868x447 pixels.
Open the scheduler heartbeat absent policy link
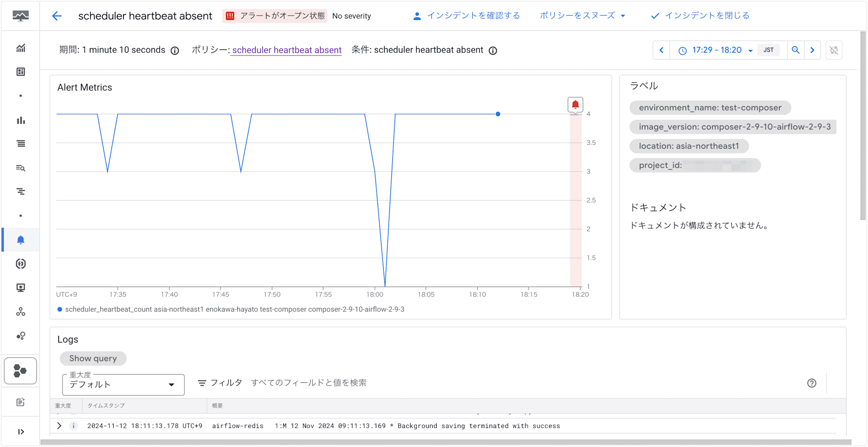click(x=287, y=50)
